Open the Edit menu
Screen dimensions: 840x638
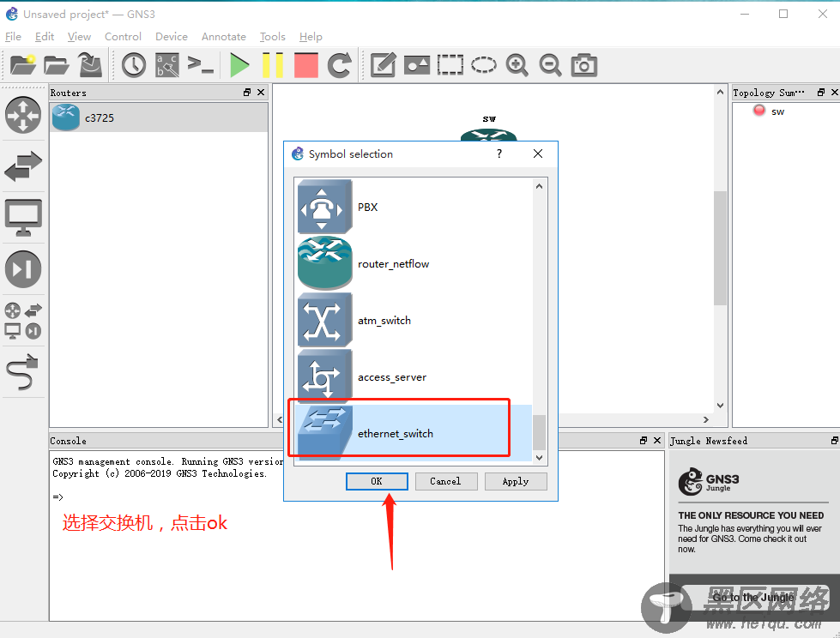[x=45, y=36]
